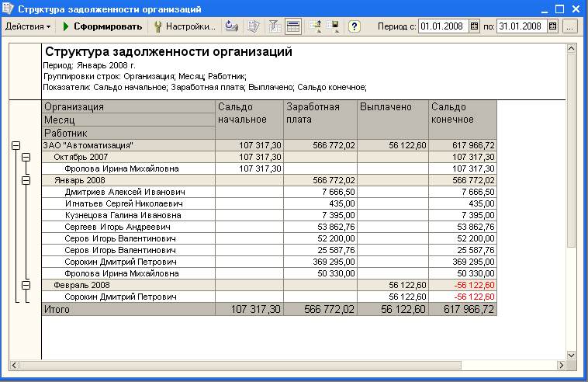Image resolution: width=588 pixels, height=382 pixels.
Task: Click the vertical scrollbar thumb
Action: pyautogui.click(x=571, y=150)
